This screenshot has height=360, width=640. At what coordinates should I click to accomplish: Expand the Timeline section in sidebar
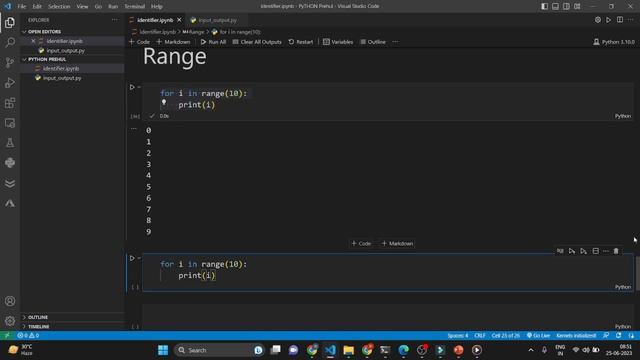pos(38,327)
